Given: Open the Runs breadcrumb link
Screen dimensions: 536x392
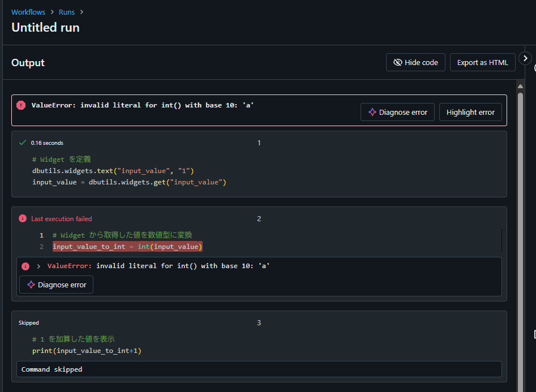Looking at the screenshot, I should tap(66, 12).
